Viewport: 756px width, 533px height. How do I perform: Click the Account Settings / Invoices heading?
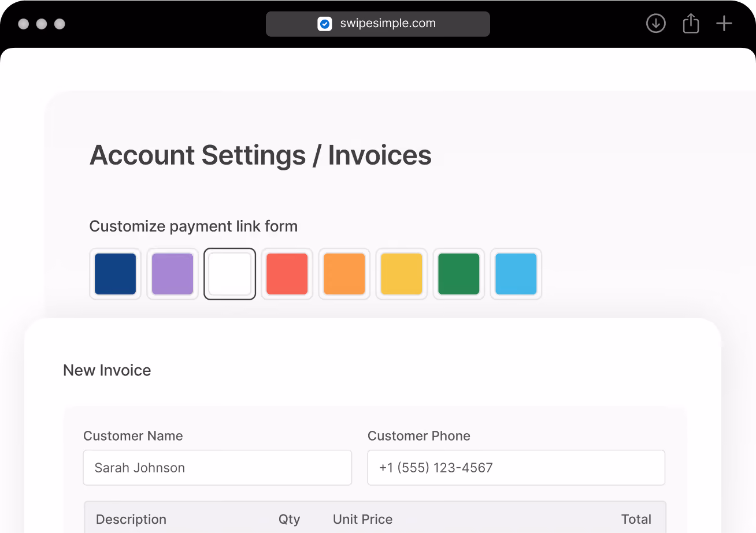261,155
